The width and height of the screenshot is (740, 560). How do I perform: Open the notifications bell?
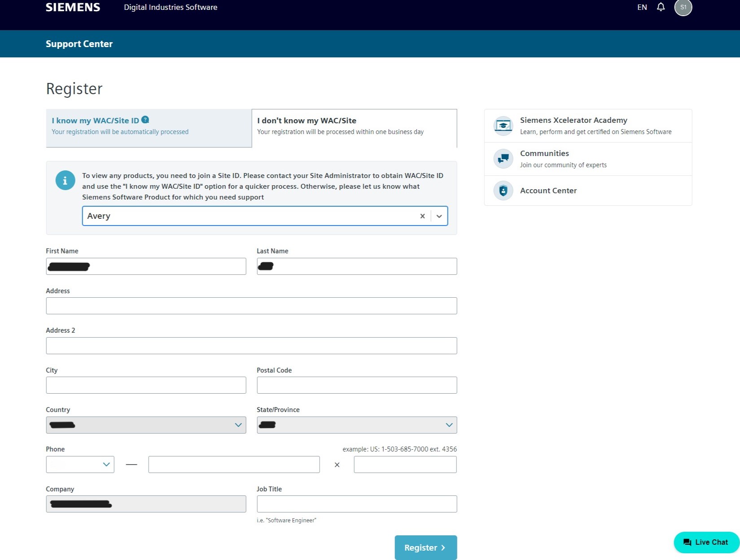pos(661,7)
